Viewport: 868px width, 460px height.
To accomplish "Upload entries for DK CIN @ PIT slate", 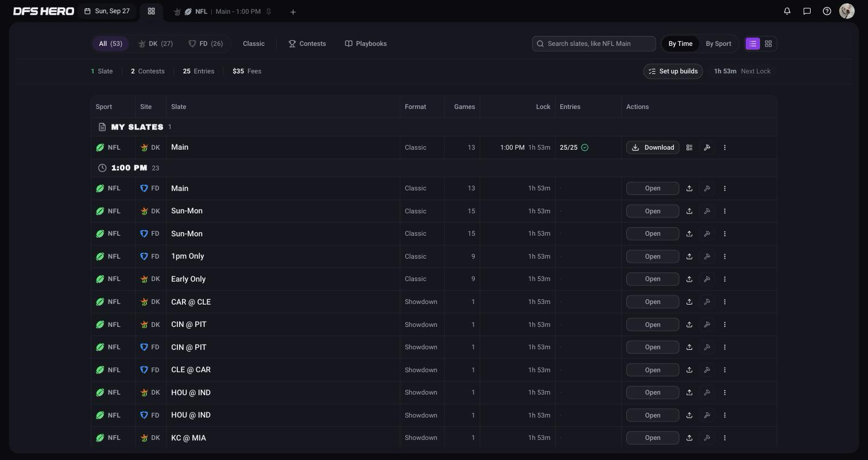I will click(x=689, y=325).
